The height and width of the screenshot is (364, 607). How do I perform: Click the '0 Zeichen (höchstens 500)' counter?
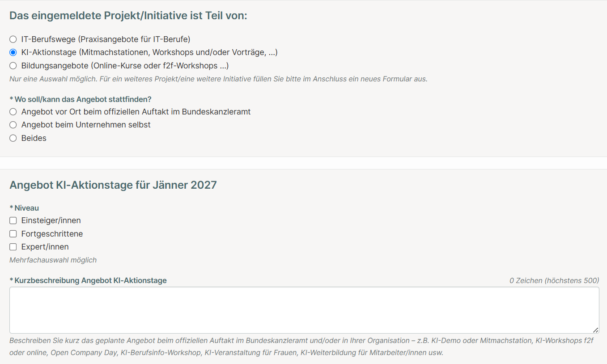pyautogui.click(x=554, y=280)
